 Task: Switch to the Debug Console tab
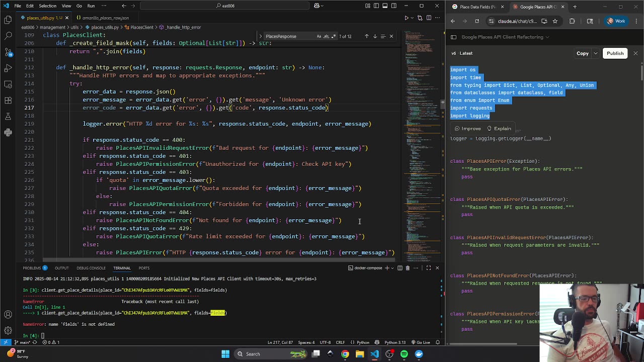pos(91,268)
